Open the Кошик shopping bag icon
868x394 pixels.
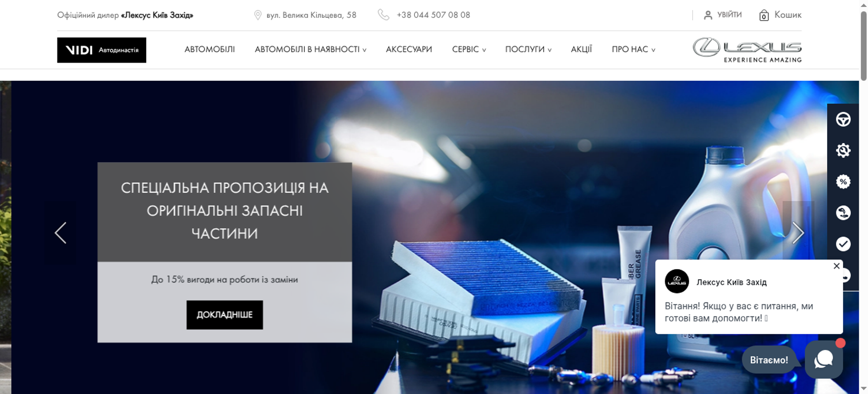point(764,16)
